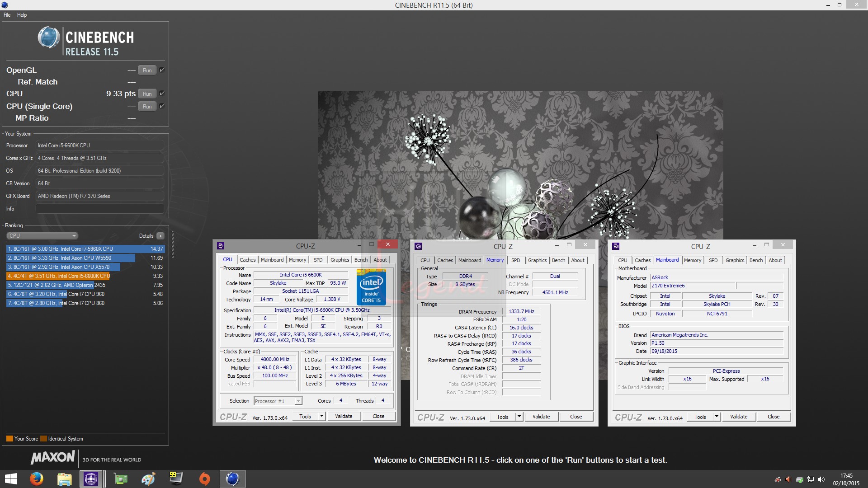
Task: Open About tab in Memory window
Action: tap(578, 260)
